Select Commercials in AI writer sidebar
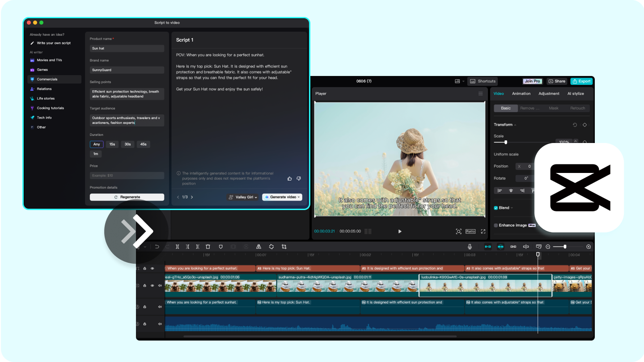644x362 pixels. [x=55, y=79]
